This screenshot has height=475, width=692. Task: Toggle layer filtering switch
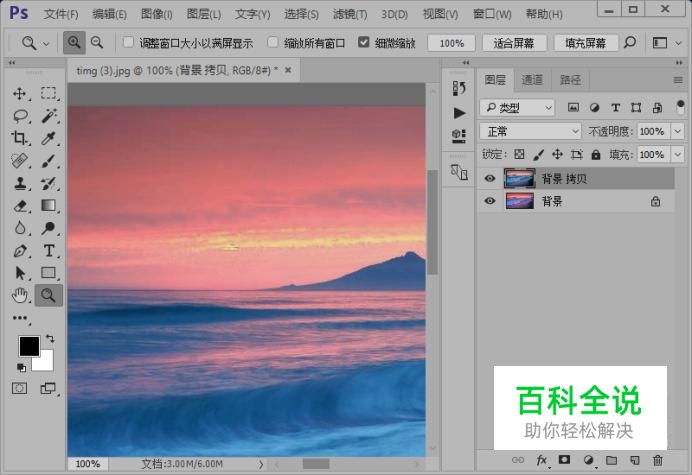pos(680,107)
